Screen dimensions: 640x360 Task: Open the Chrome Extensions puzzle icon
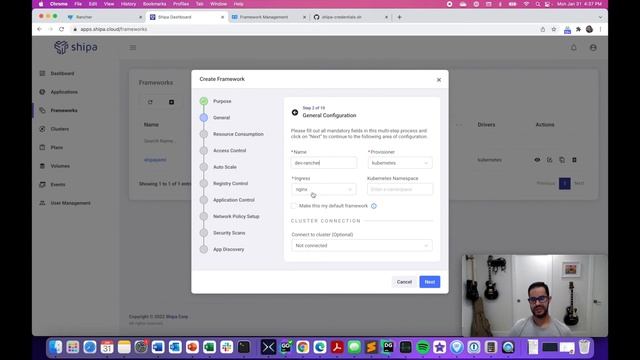[x=578, y=29]
